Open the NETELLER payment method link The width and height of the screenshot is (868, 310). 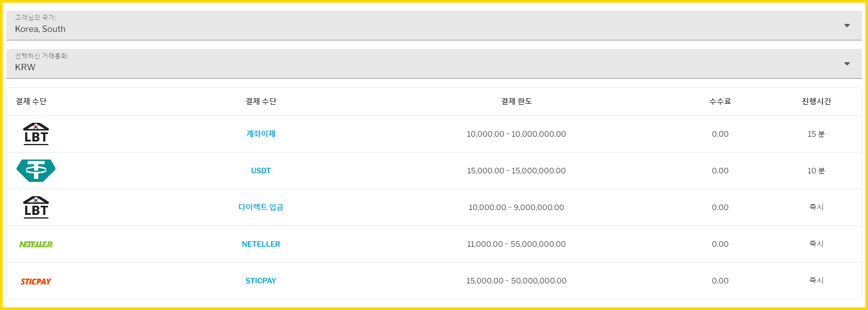[261, 244]
